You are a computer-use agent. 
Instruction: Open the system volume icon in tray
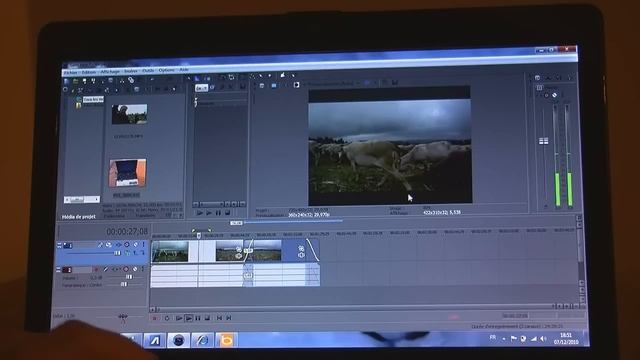(x=543, y=339)
